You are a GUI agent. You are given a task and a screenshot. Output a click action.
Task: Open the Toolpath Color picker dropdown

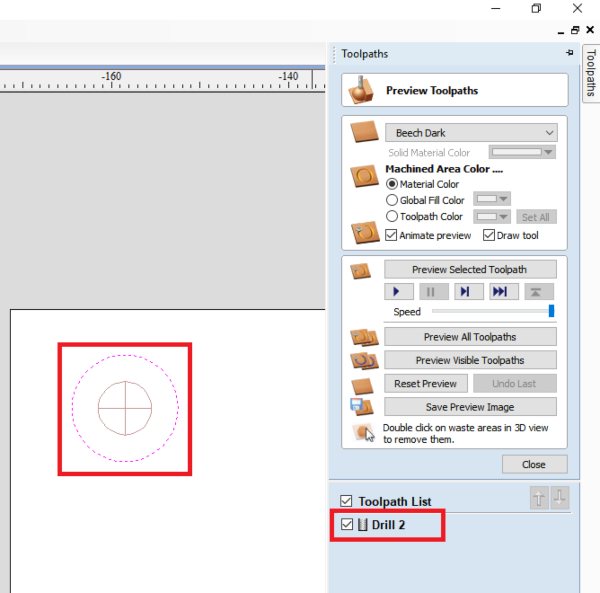(x=492, y=217)
